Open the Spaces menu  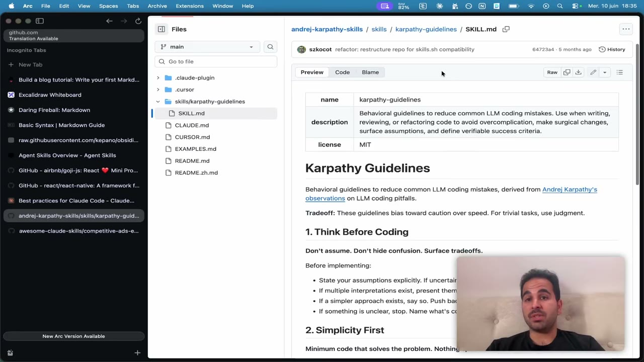point(108,6)
